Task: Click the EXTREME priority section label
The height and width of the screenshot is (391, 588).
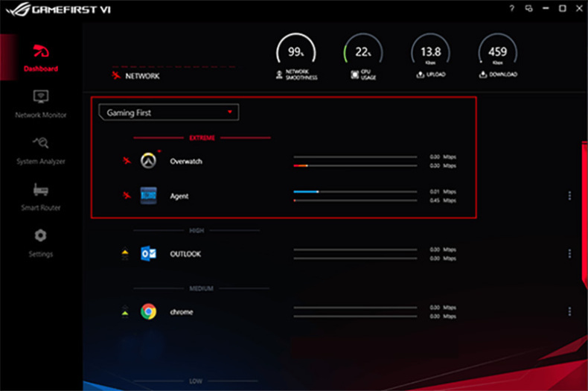Action: click(202, 138)
